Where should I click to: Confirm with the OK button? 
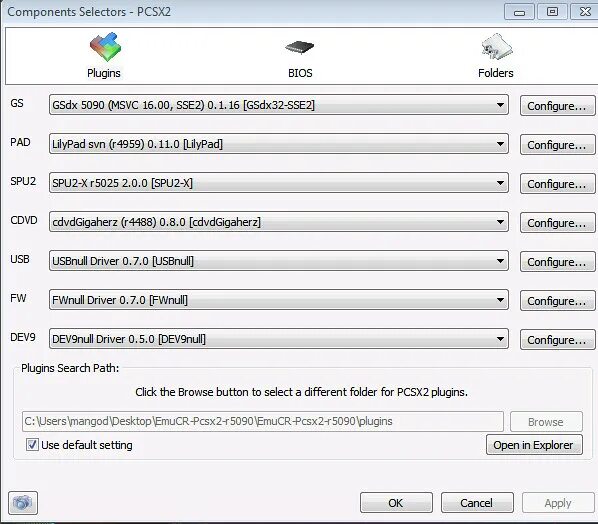[396, 503]
